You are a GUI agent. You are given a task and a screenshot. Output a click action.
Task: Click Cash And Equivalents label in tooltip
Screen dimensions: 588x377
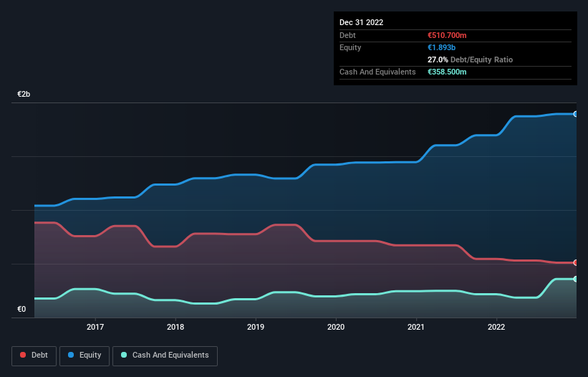tap(377, 72)
